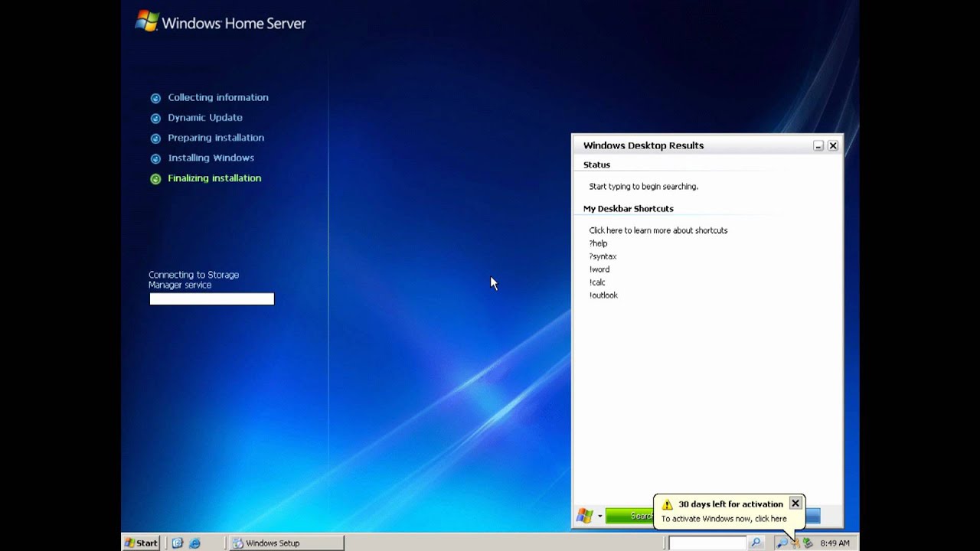The width and height of the screenshot is (980, 551).
Task: Click the Windows activation keys tray icon
Action: 795,543
